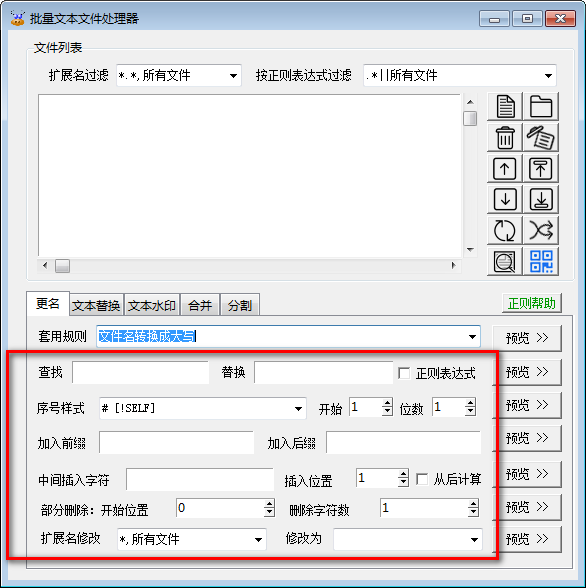The image size is (586, 588).
Task: Toggle the 从后计算 checkbox
Action: pyautogui.click(x=422, y=479)
